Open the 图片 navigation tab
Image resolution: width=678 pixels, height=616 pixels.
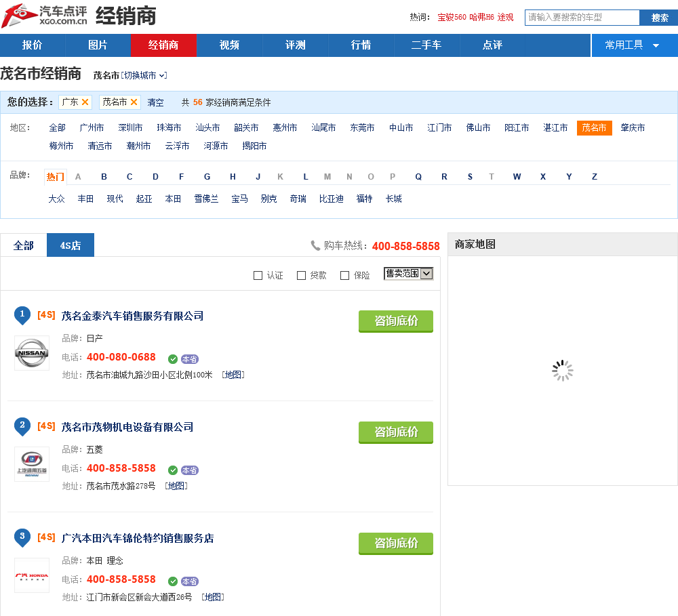98,45
